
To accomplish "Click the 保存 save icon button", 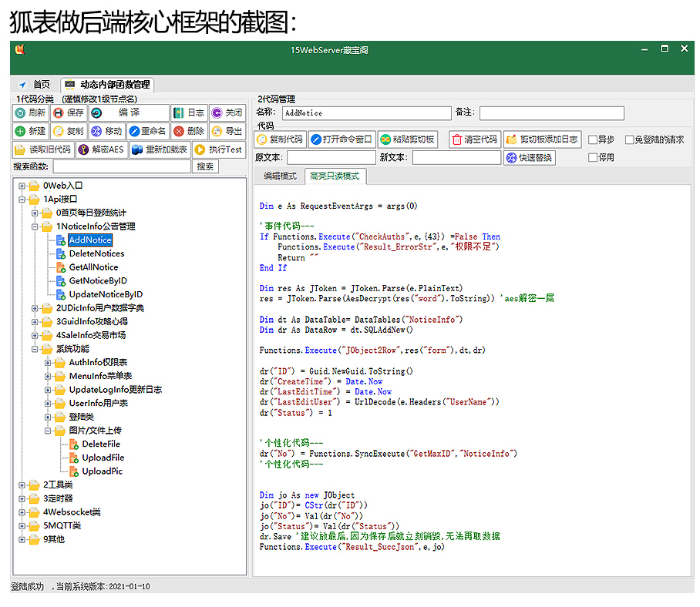I will click(69, 112).
